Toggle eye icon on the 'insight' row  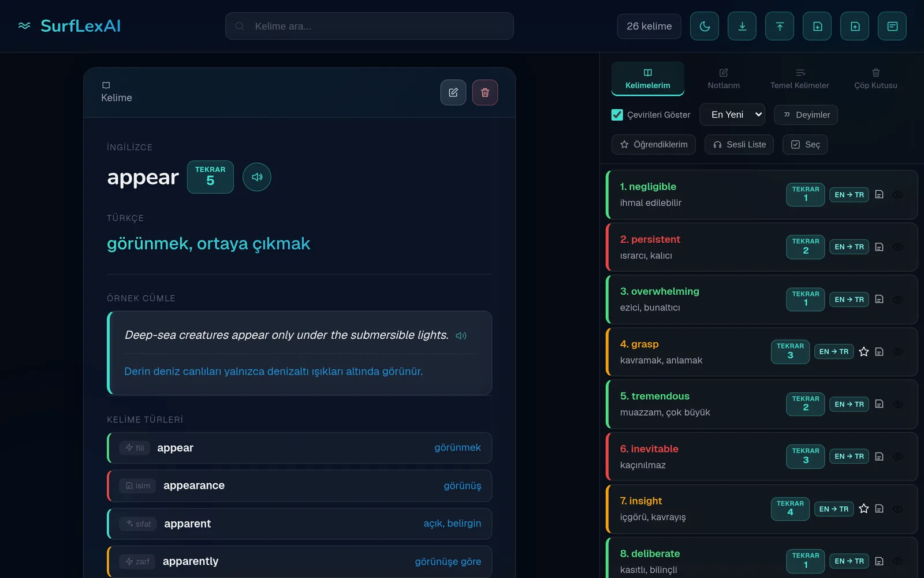[x=897, y=509]
